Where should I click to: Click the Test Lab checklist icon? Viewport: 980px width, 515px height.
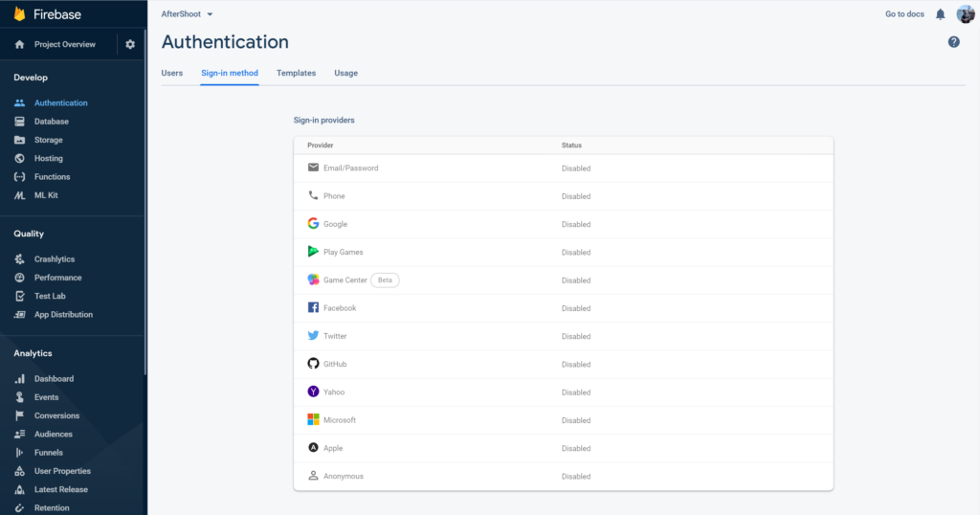[x=19, y=296]
